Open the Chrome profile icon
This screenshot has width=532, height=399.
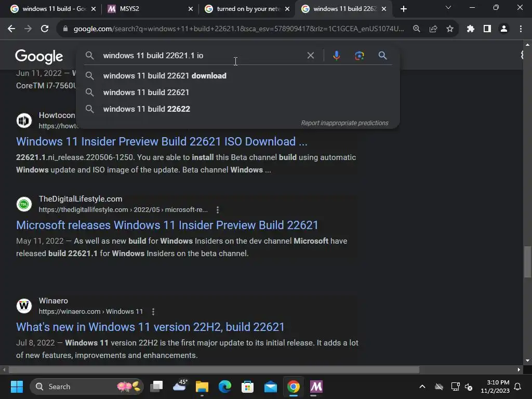coord(504,29)
